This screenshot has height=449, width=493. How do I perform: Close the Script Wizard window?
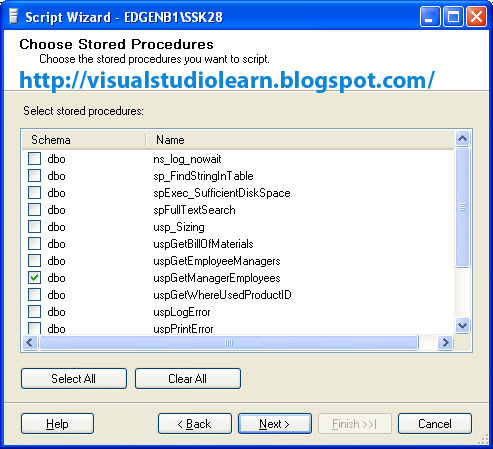(476, 16)
